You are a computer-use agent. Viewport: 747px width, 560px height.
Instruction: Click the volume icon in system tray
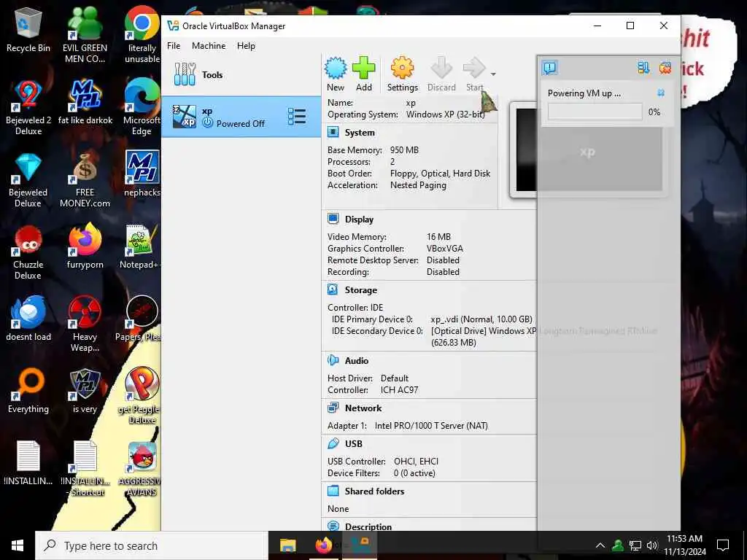point(652,545)
